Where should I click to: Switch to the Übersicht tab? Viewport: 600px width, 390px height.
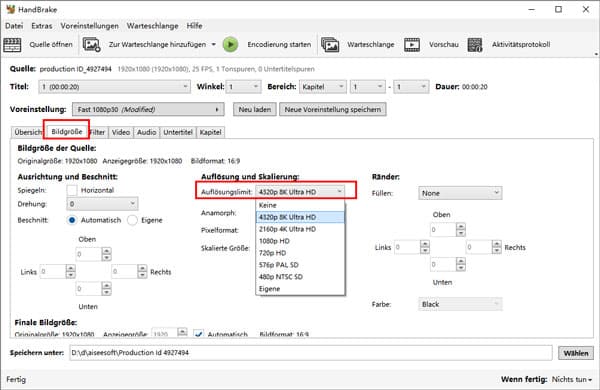tap(28, 132)
